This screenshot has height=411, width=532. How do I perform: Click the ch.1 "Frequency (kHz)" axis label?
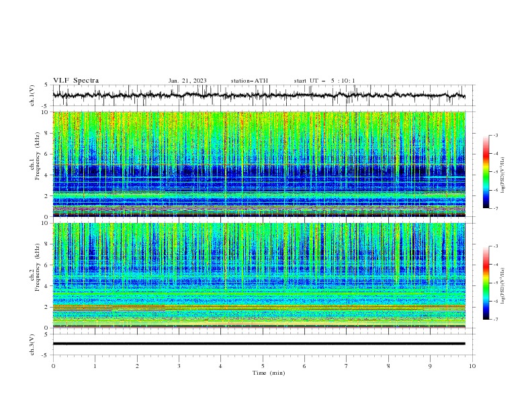[x=38, y=156]
